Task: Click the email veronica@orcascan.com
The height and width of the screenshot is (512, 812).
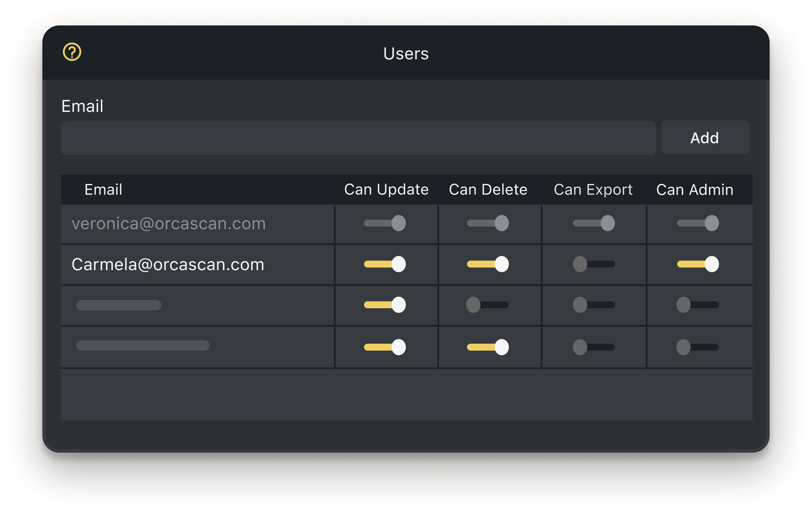Action: coord(168,224)
